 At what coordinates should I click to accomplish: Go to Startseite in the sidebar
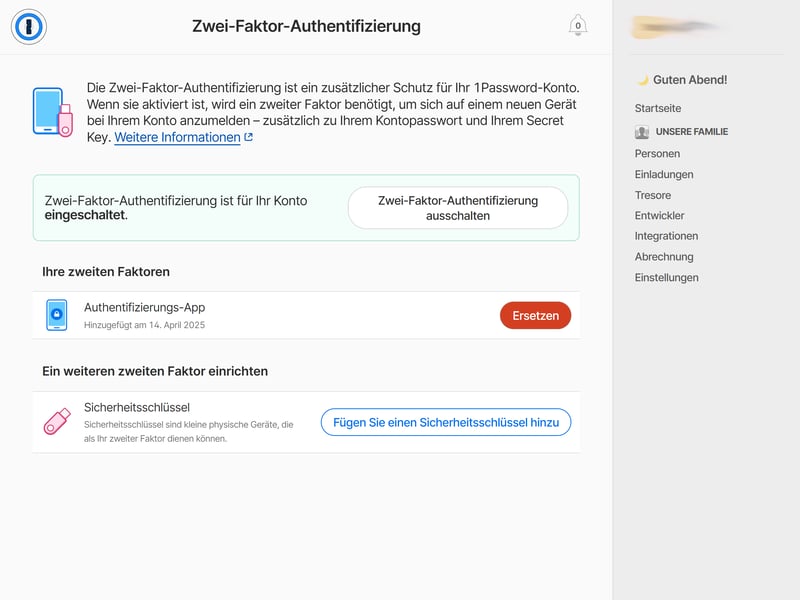pyautogui.click(x=657, y=108)
